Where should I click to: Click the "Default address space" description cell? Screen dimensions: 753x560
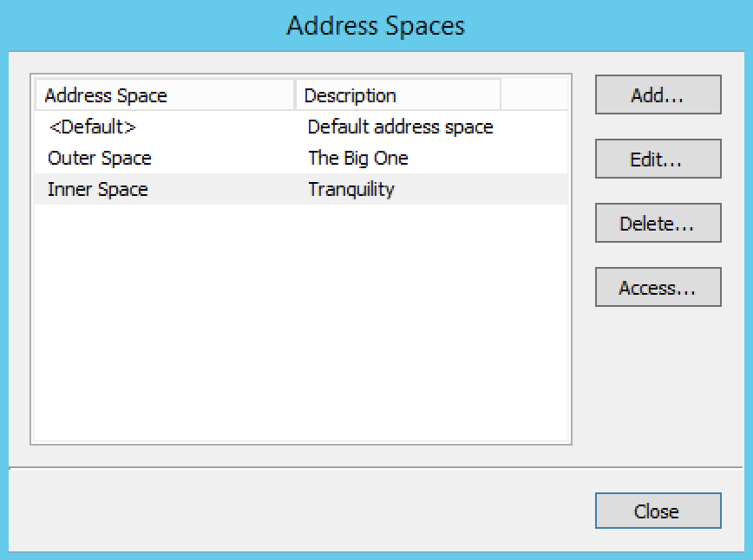[400, 127]
